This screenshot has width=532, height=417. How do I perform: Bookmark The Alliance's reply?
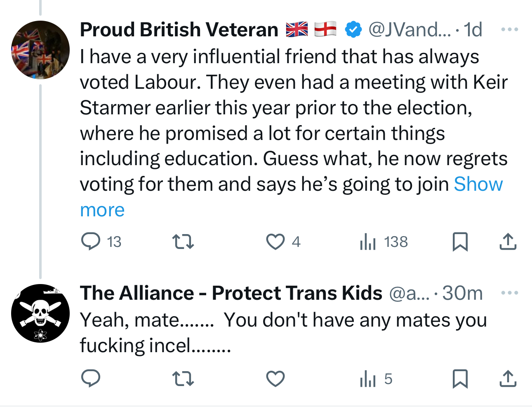[460, 379]
